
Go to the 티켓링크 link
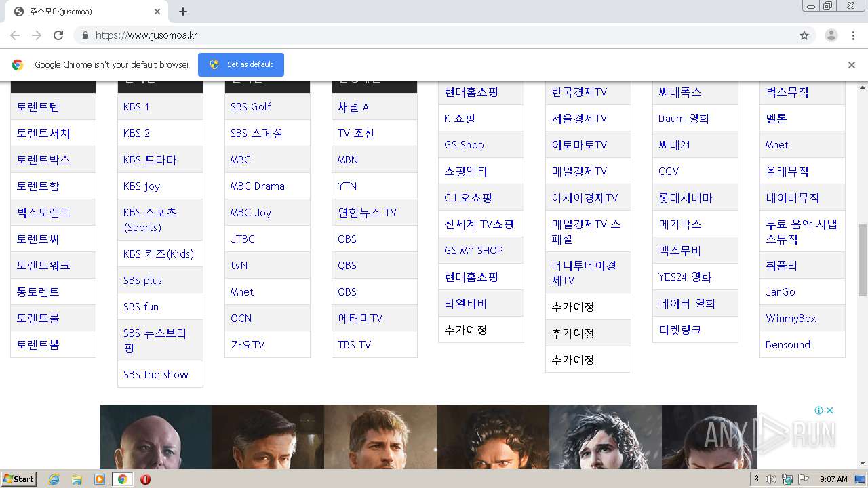pyautogui.click(x=680, y=330)
